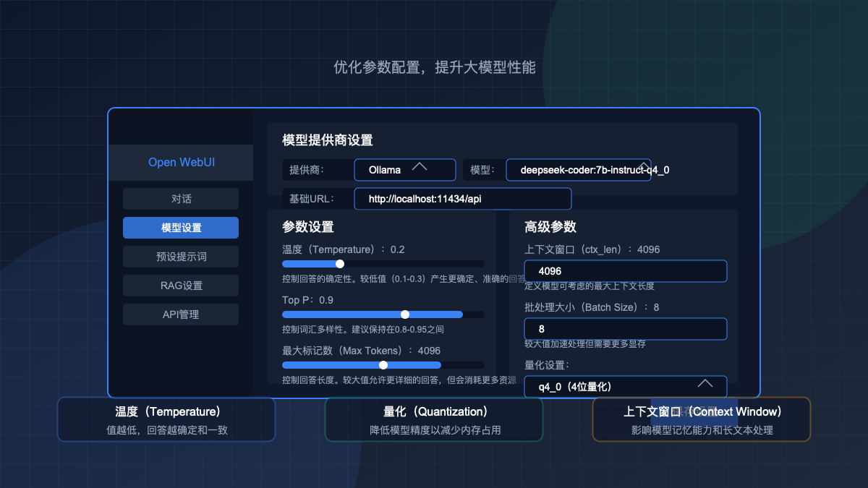Screen dimensions: 868x488
Task: Click the 基础URL input field
Action: (463, 199)
